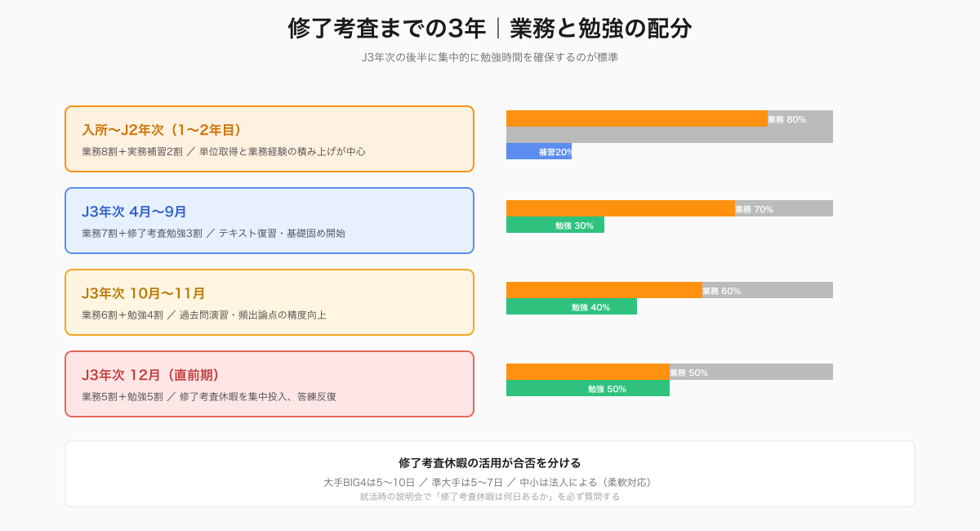Click the title 修了考査までの3年｜業務と勉強の配分
The width and height of the screenshot is (980, 531).
[490, 28]
